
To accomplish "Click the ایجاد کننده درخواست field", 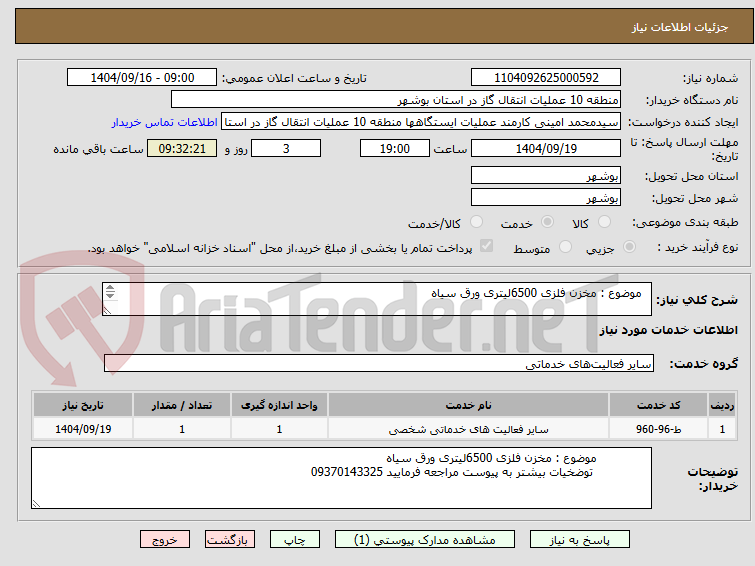I will pyautogui.click(x=421, y=122).
